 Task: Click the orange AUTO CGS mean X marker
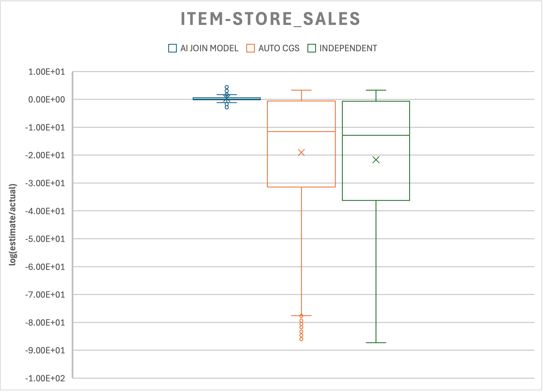pyautogui.click(x=301, y=153)
